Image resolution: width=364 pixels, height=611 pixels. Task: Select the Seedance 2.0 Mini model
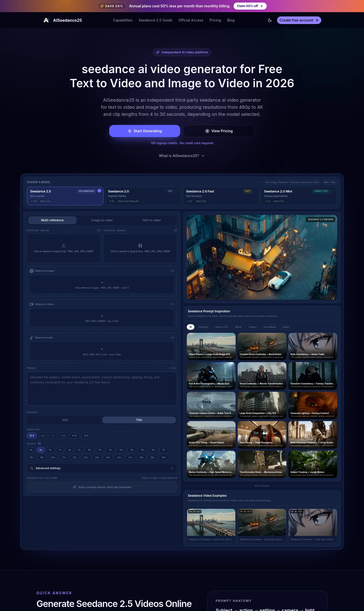[x=299, y=196]
